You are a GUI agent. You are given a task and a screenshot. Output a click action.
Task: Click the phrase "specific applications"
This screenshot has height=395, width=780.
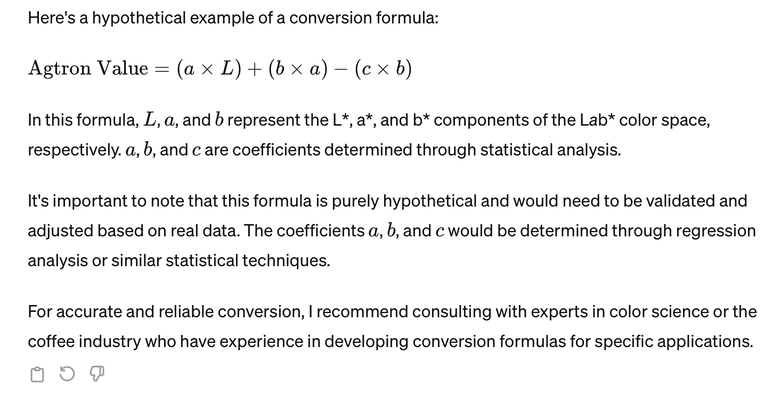[x=674, y=341]
